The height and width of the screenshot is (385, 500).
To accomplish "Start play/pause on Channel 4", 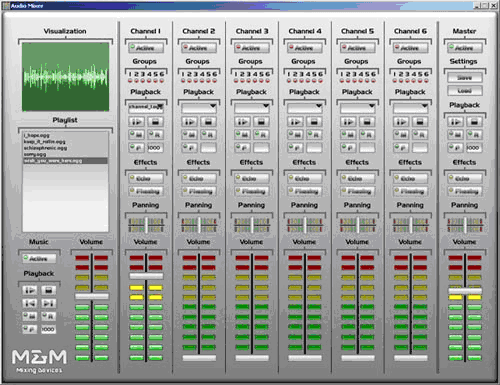I will (295, 122).
